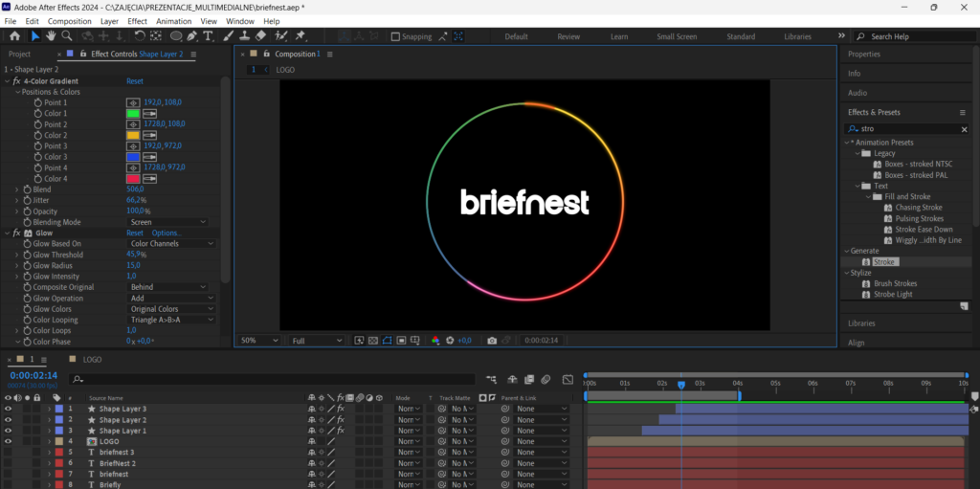Viewport: 980px width, 489px height.
Task: Toggle mask and shape path visibility icon
Action: [388, 340]
